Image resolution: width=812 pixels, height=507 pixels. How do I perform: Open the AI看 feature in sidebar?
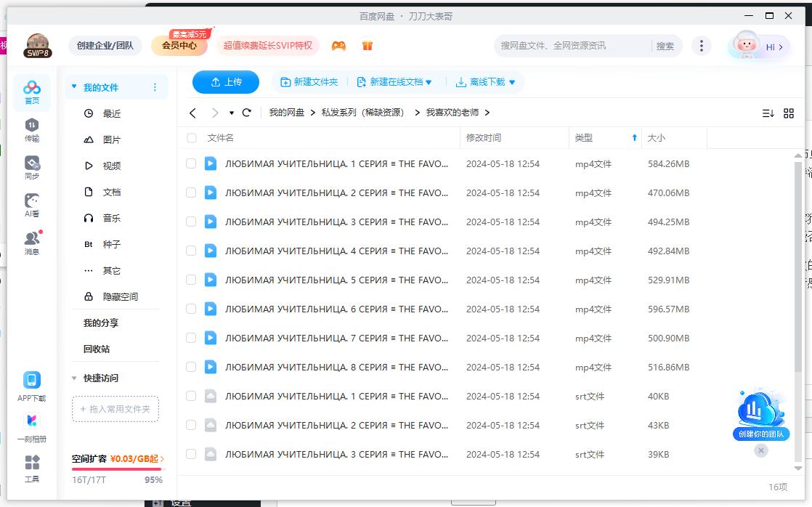coord(32,204)
